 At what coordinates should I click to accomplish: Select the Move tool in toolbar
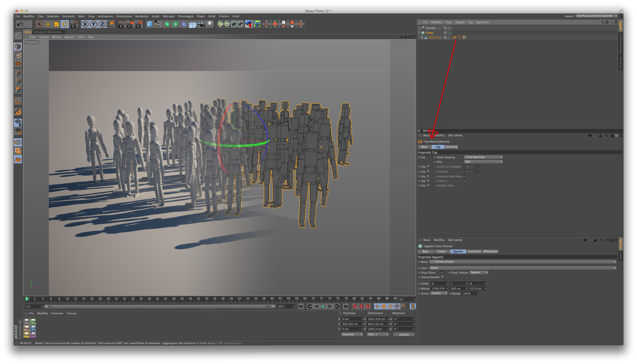48,24
